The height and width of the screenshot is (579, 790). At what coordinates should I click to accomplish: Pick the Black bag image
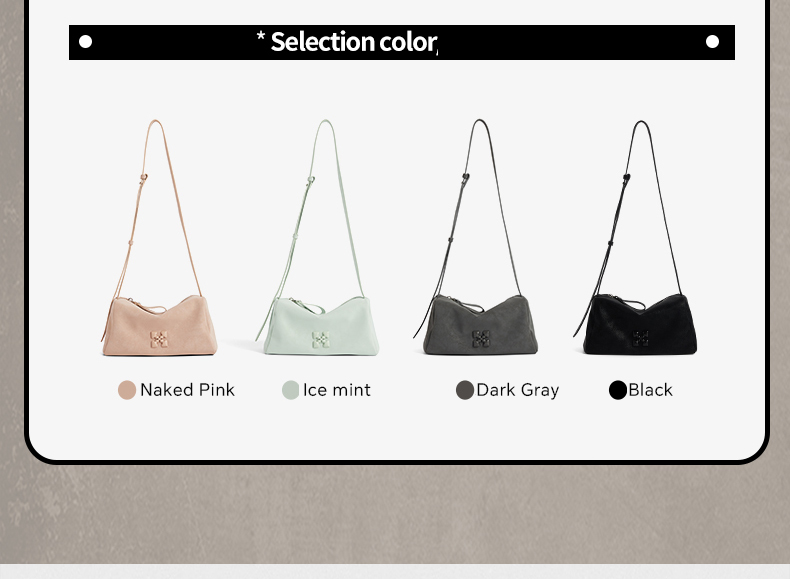pyautogui.click(x=635, y=237)
